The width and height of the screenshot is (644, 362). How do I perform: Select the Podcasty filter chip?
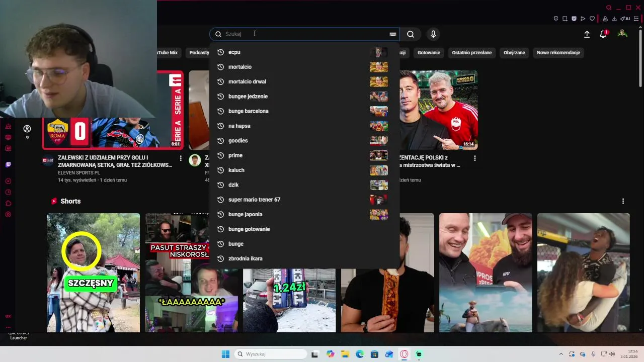(199, 52)
